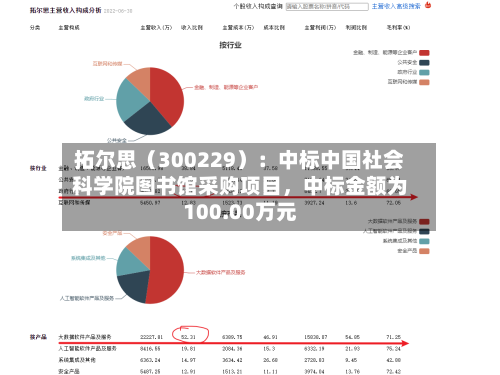Click the 主营成本(万) column header
The width and height of the screenshot is (500, 375).
pos(238,28)
